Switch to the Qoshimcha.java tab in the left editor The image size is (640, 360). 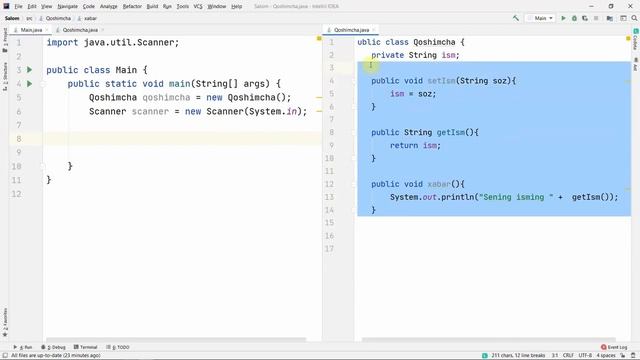click(x=80, y=30)
